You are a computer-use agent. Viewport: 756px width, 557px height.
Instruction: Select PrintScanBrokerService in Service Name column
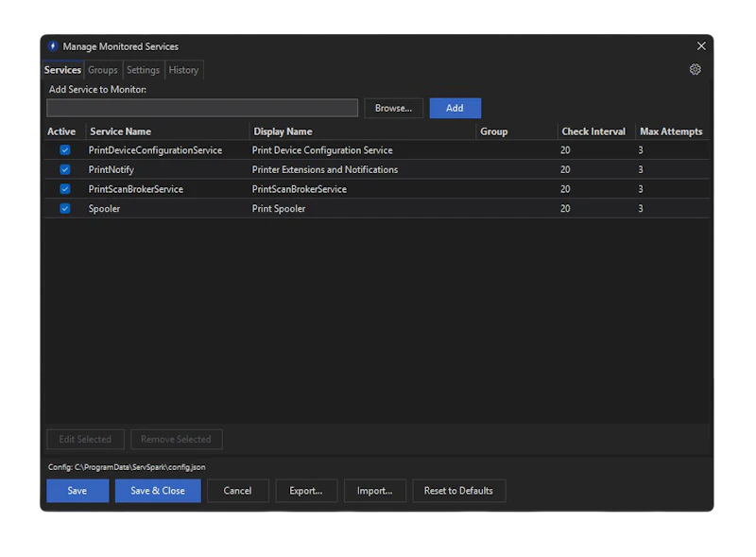point(135,189)
